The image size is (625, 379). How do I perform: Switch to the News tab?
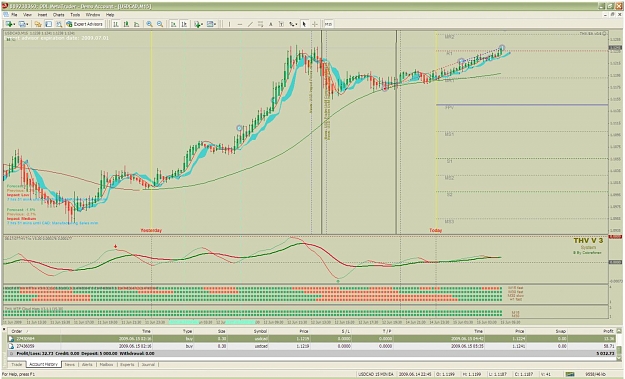click(70, 365)
